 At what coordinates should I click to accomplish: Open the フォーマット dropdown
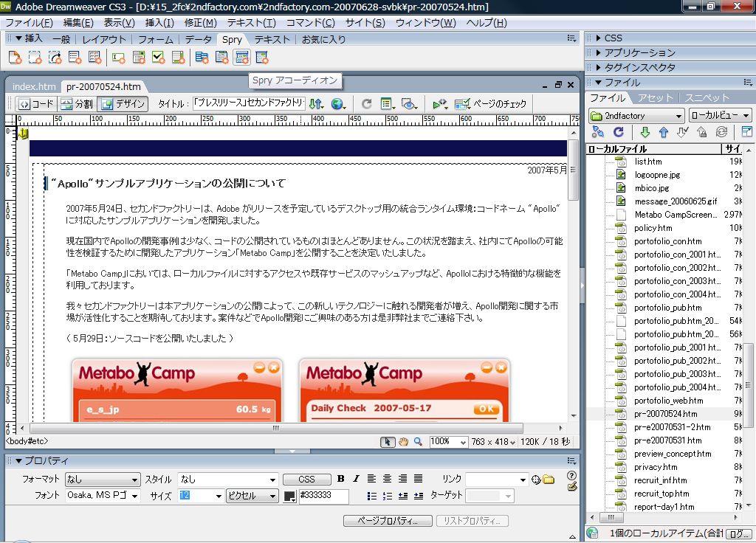(x=103, y=480)
